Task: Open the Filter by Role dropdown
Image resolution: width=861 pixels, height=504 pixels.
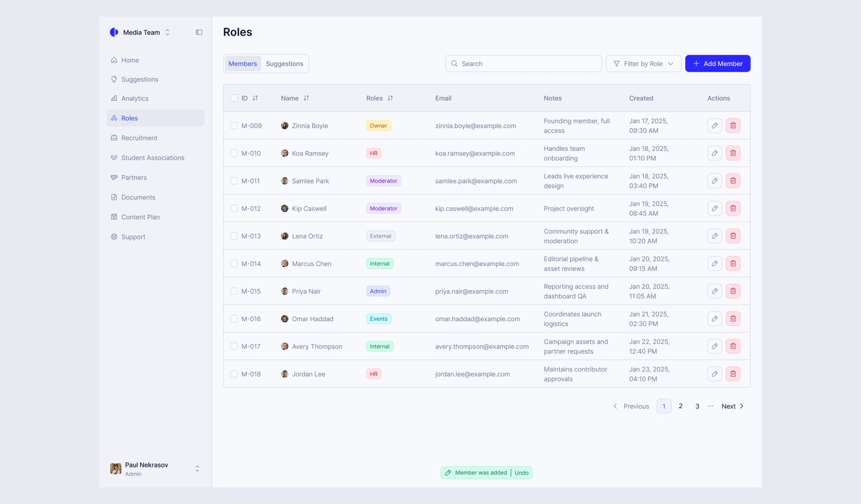Action: point(643,64)
